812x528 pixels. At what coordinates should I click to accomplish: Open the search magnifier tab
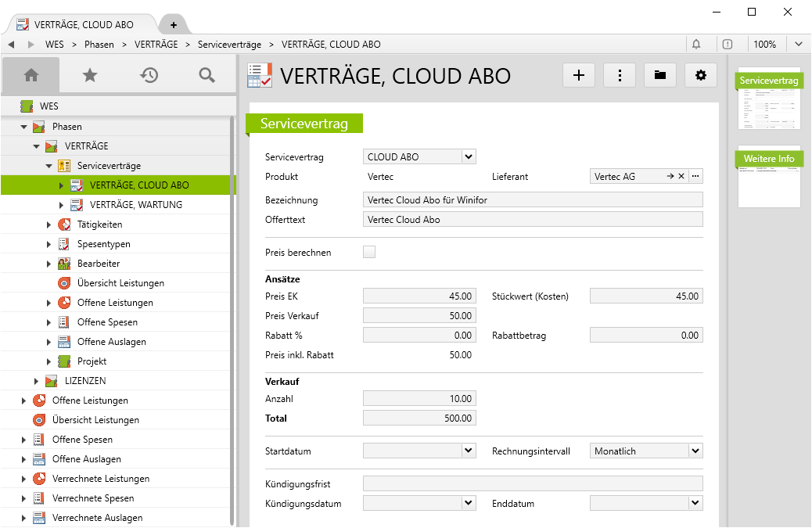207,75
